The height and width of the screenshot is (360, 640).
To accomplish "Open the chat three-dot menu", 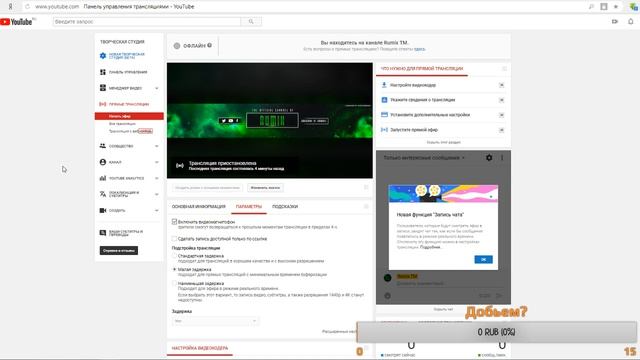I will [x=502, y=158].
